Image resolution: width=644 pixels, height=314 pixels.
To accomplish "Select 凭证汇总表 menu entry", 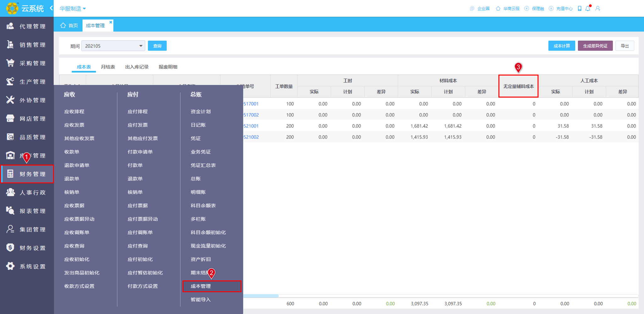I will coord(203,165).
